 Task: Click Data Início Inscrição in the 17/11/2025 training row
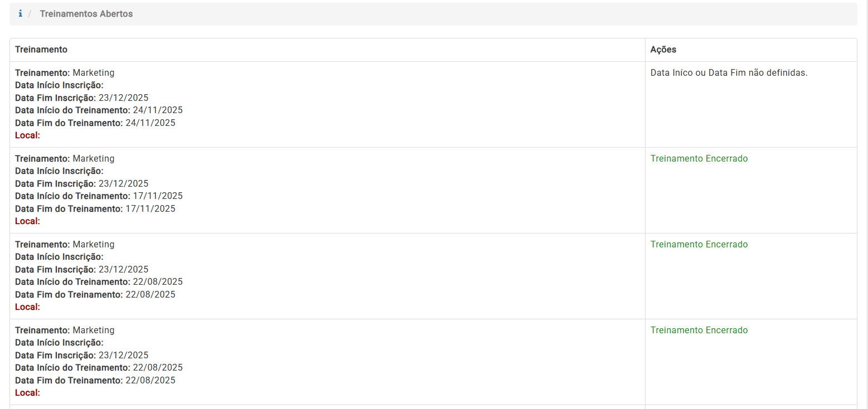point(59,171)
